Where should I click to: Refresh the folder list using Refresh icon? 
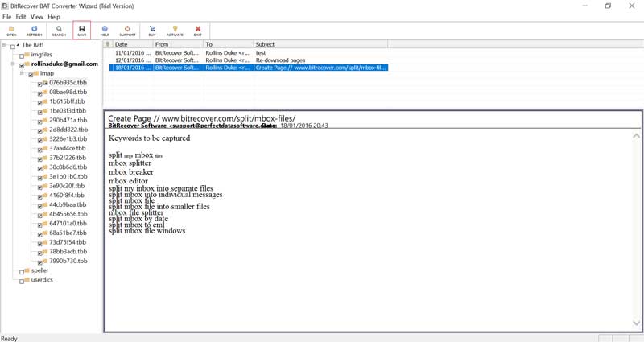coord(34,31)
